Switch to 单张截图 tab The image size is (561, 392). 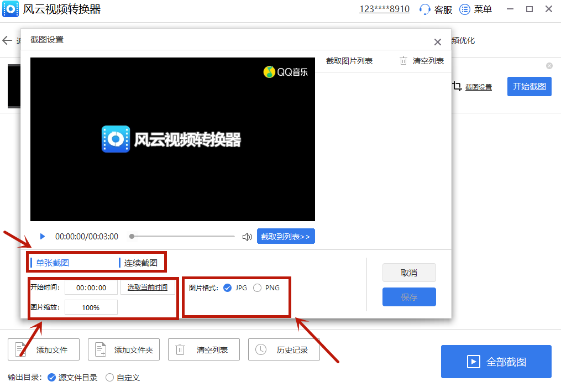point(53,263)
